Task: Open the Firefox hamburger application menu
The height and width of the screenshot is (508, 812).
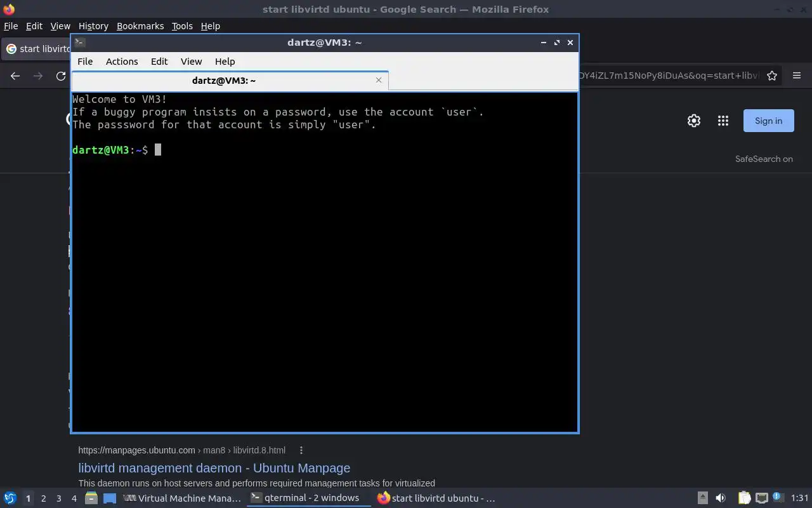Action: [797, 76]
